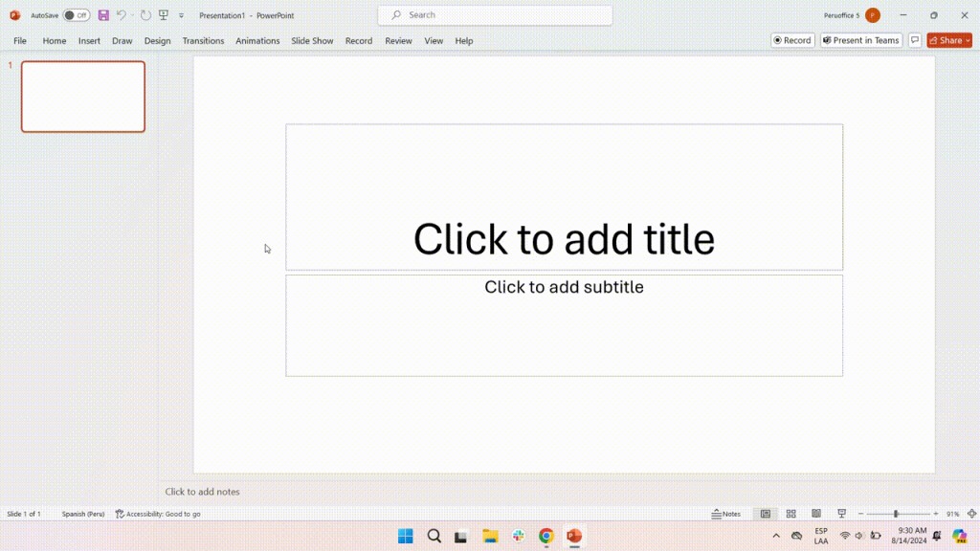This screenshot has height=551, width=980.
Task: Select the slide 1 thumbnail
Action: (x=83, y=97)
